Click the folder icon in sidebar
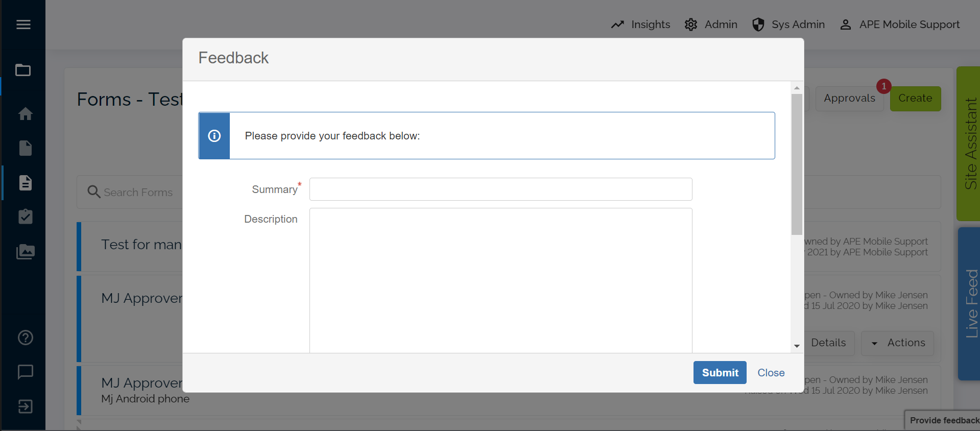 [x=23, y=70]
